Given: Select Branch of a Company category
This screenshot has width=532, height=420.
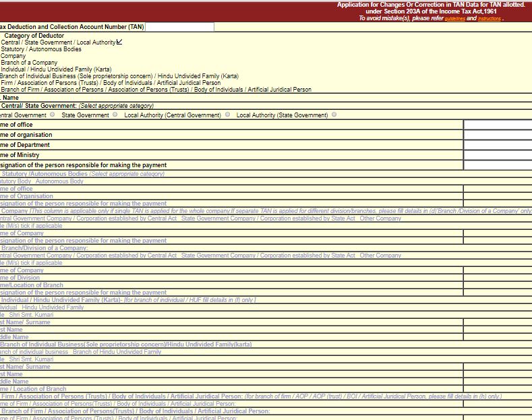Looking at the screenshot, I should pyautogui.click(x=30, y=63).
